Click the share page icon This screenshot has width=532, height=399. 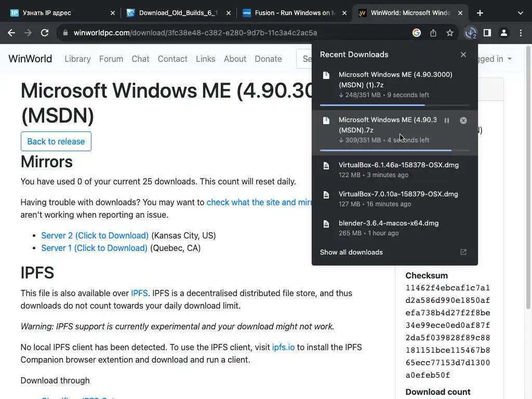pyautogui.click(x=433, y=33)
